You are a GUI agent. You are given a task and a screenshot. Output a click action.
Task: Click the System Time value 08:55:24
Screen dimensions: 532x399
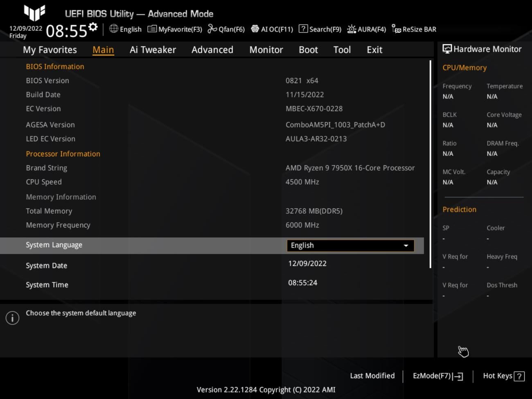click(x=302, y=283)
